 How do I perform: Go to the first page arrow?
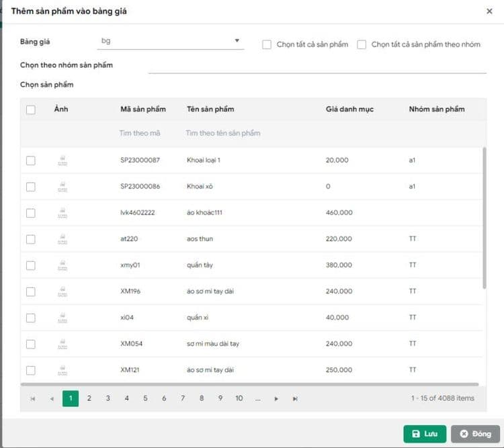pyautogui.click(x=32, y=398)
